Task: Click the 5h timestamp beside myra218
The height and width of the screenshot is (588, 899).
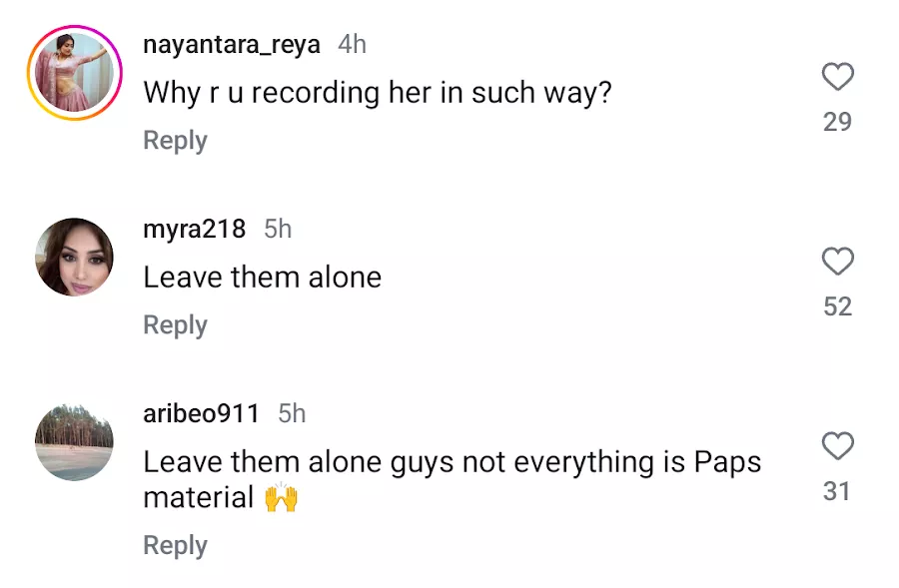Action: point(278,229)
